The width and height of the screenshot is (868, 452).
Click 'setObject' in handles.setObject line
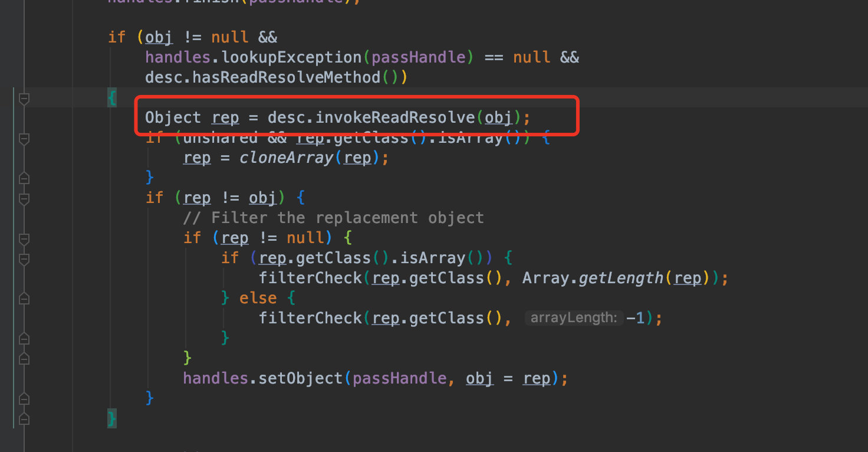point(301,378)
